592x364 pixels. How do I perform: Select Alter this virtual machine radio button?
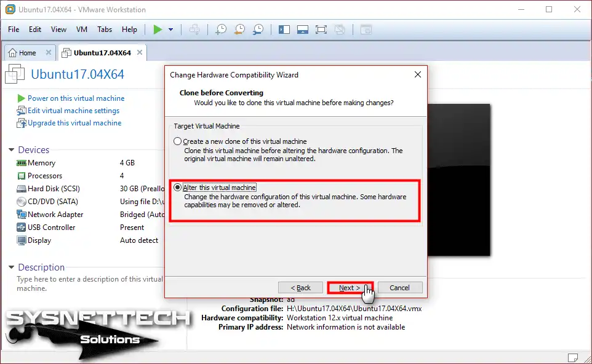pos(177,188)
